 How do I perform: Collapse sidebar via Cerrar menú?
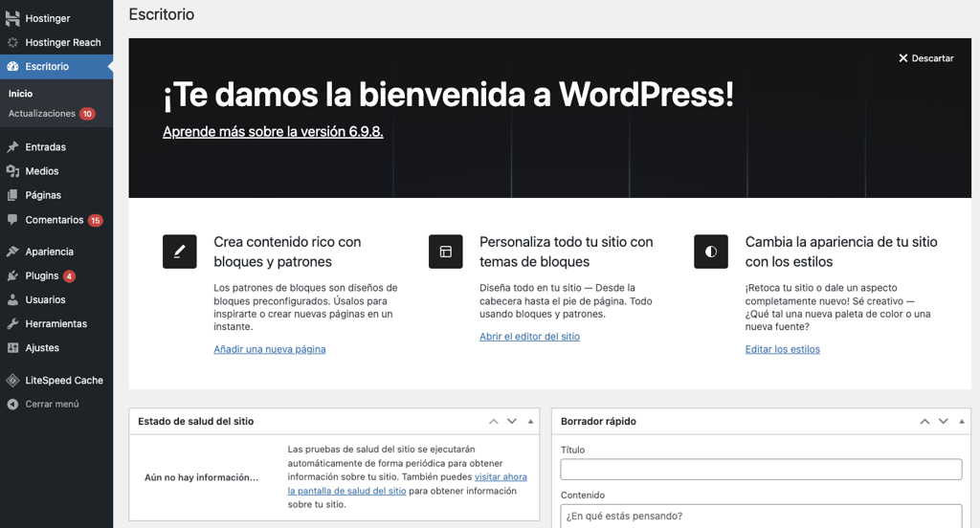click(x=56, y=405)
